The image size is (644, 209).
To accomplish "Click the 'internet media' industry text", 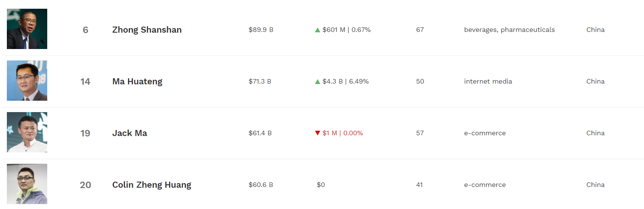I will click(488, 81).
